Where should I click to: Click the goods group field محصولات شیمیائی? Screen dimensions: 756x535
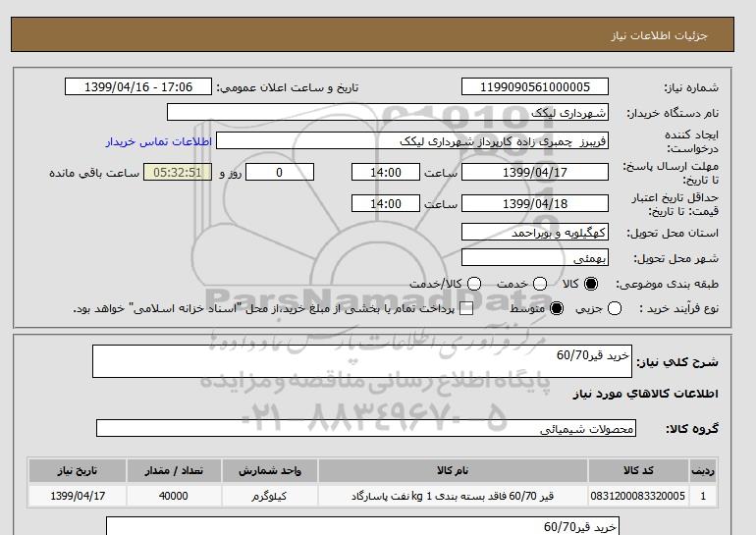tap(366, 428)
